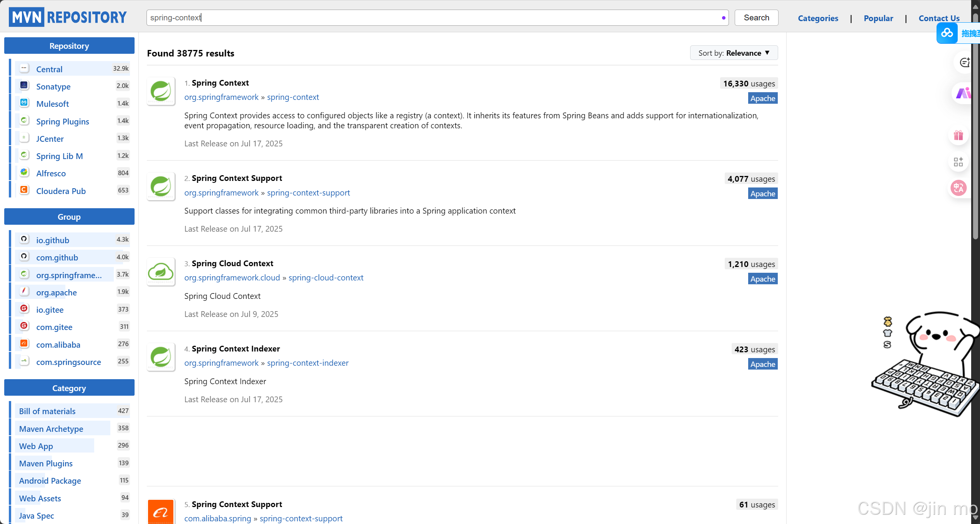Click the com.github group icon
Viewport: 980px width, 524px height.
(24, 256)
